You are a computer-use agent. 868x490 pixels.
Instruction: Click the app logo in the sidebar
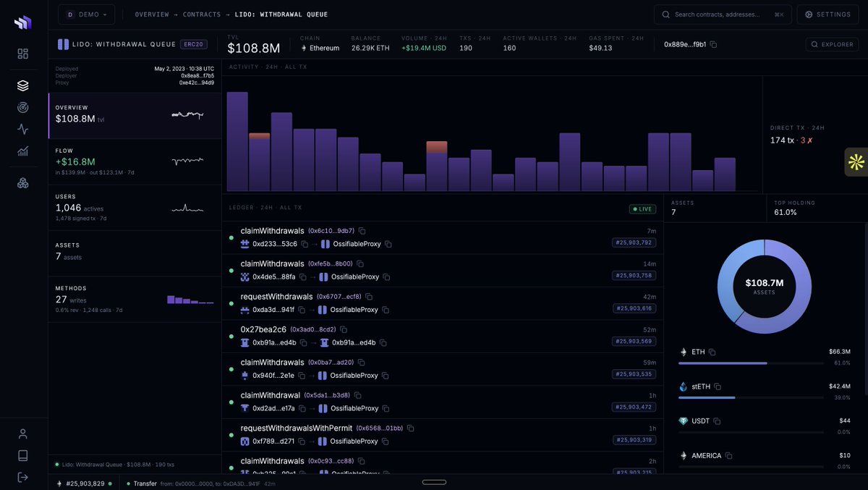23,22
